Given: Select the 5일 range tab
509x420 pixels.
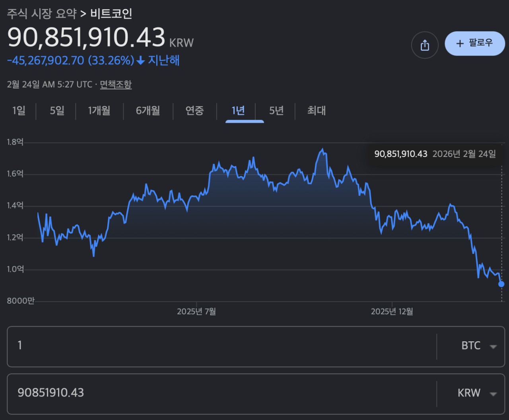Looking at the screenshot, I should click(x=57, y=110).
